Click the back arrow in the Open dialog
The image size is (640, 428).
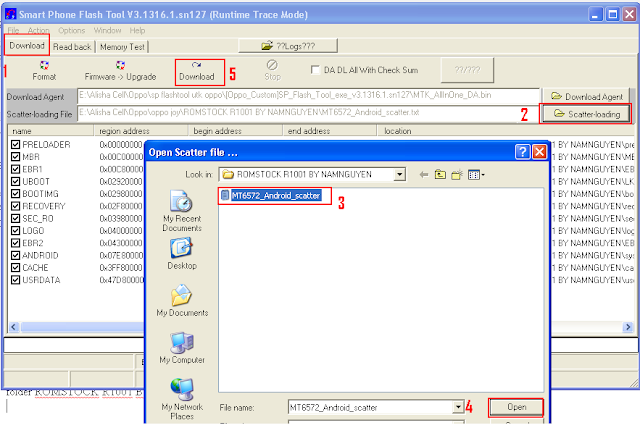pyautogui.click(x=424, y=175)
